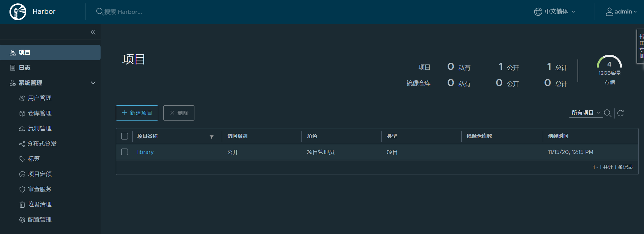644x234 pixels.
Task: Click the 删除 delete button
Action: 179,113
